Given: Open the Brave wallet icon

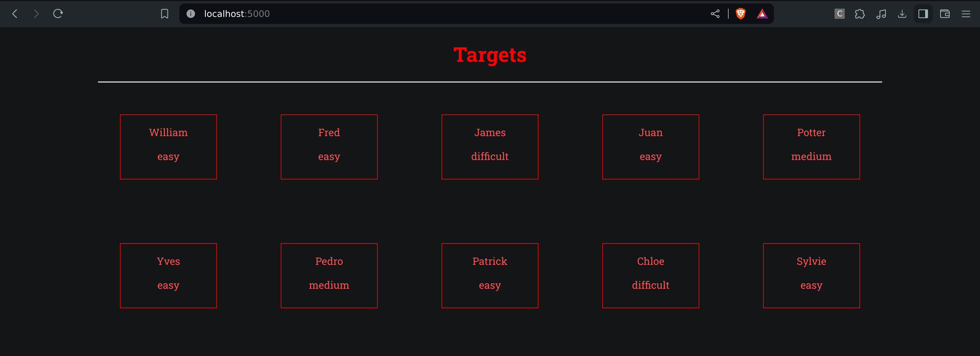Looking at the screenshot, I should (945, 14).
